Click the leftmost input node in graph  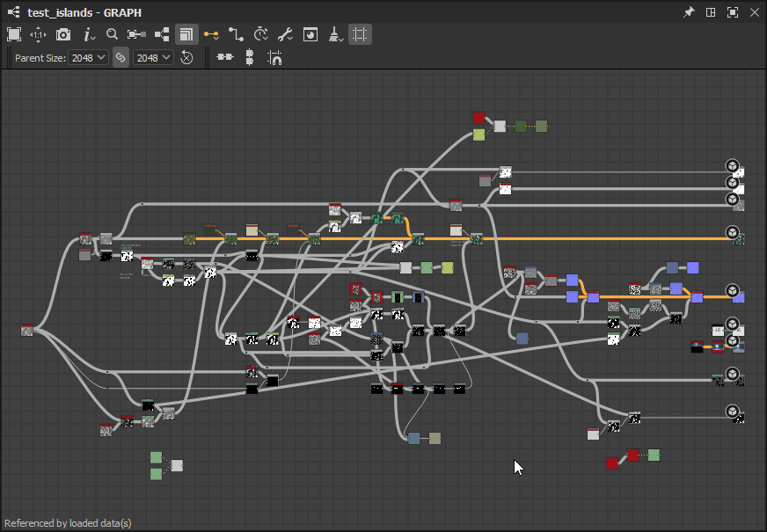tap(27, 331)
